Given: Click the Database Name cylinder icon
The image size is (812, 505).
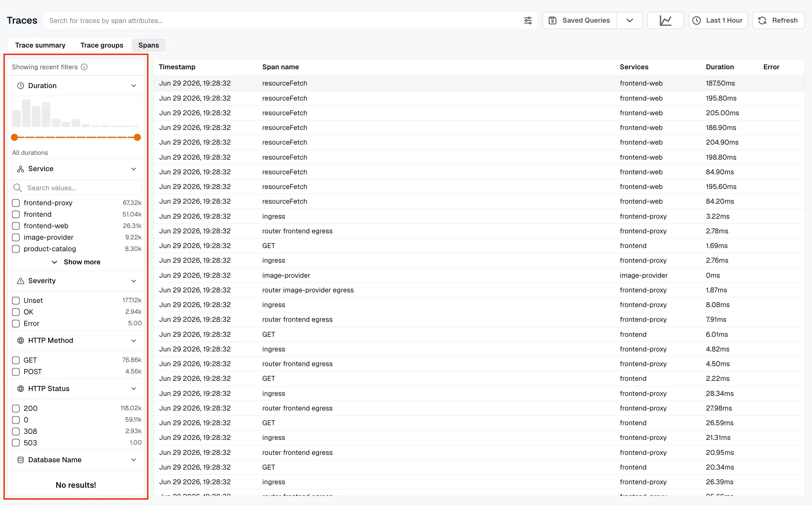Looking at the screenshot, I should (20, 460).
